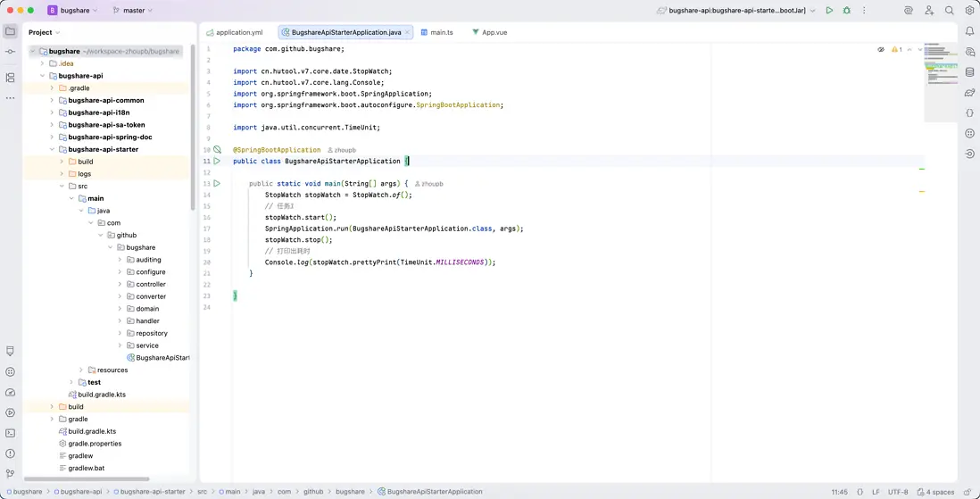The width and height of the screenshot is (980, 499).
Task: Switch to the App.vue tab
Action: click(x=494, y=32)
